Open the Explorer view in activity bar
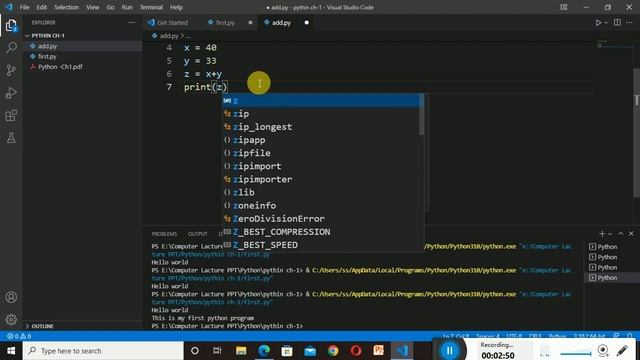This screenshot has height=360, width=640. (11, 25)
